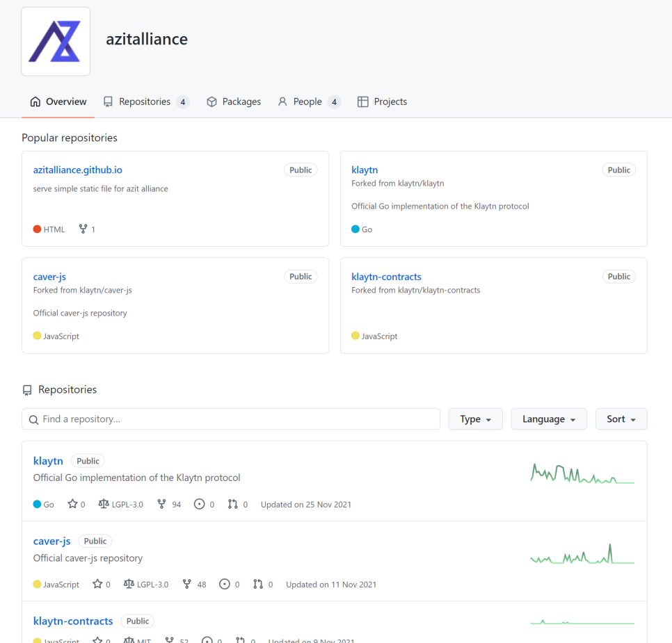Screen dimensions: 672x643
Task: Click 'Forked from klaytn/caver-js' text
Action: [82, 290]
